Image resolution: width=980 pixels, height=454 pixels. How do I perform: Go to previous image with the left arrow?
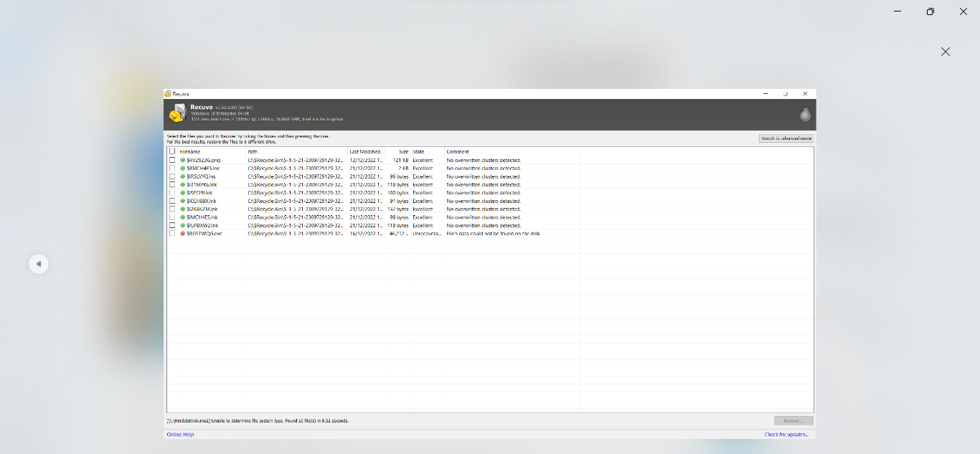pyautogui.click(x=39, y=264)
